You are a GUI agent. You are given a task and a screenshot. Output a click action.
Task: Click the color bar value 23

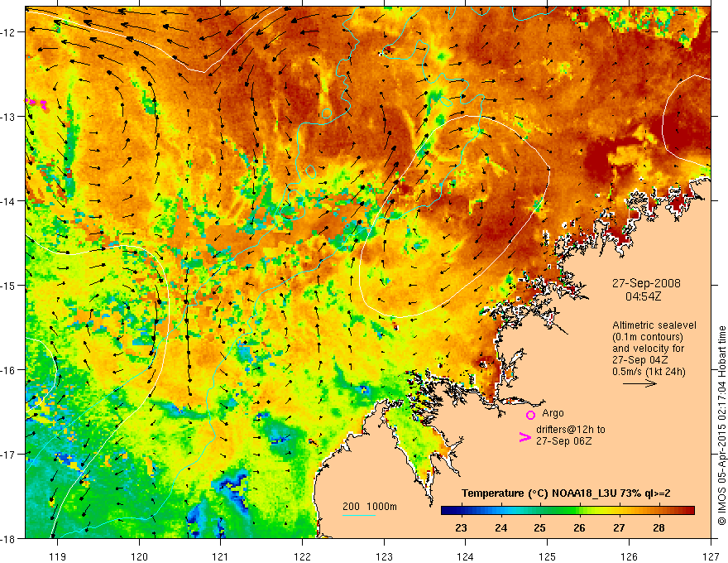tap(461, 527)
